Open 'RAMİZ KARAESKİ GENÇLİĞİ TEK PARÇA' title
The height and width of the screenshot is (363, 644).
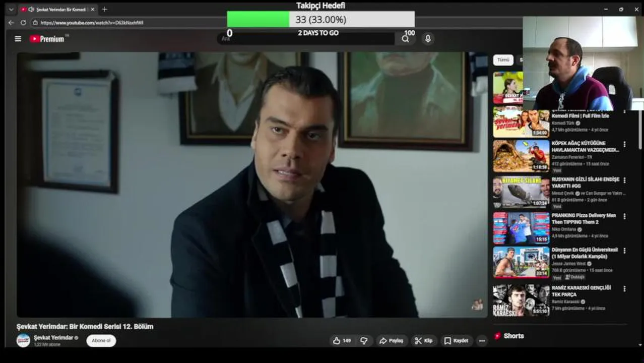581,291
